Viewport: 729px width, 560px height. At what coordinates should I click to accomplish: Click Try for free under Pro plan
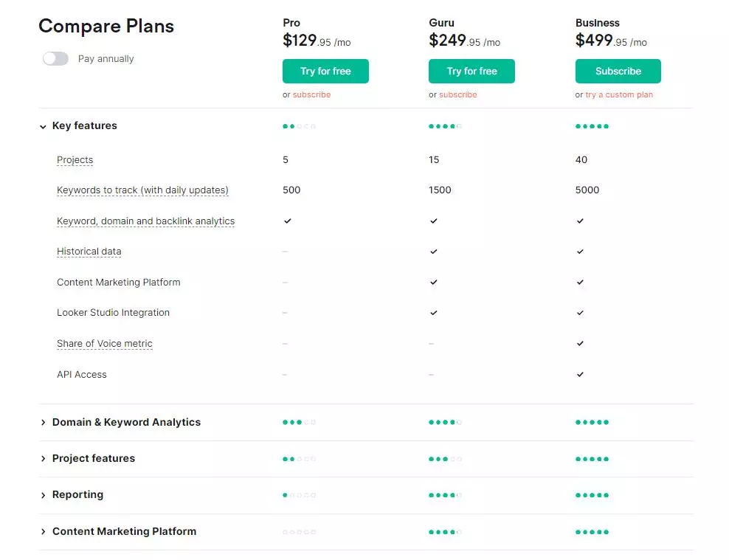[325, 71]
